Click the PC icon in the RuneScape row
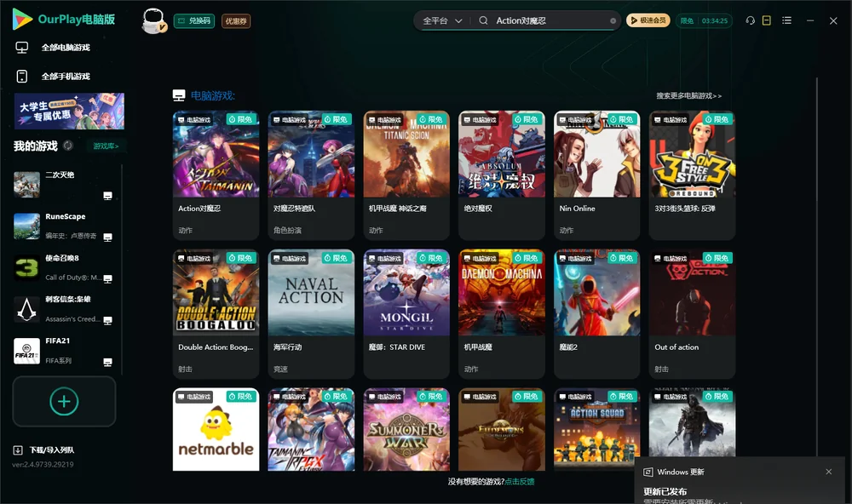Viewport: 852px width, 504px height. tap(107, 237)
